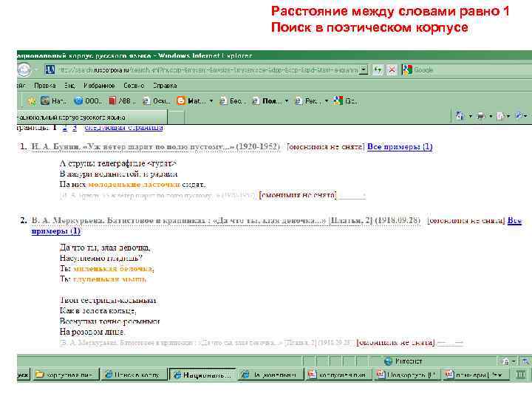Go to results page 2 link
The height and width of the screenshot is (399, 532).
pos(65,128)
